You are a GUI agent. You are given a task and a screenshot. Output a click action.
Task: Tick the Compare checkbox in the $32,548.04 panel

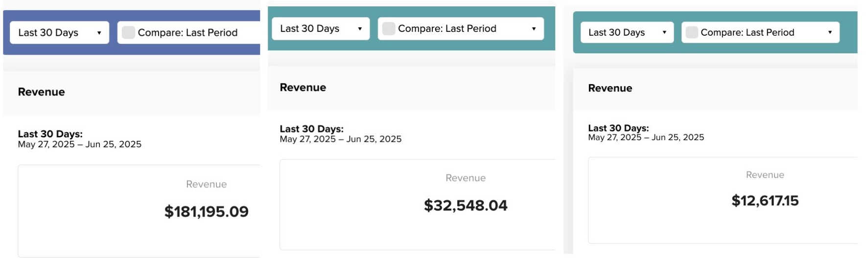[x=389, y=29]
